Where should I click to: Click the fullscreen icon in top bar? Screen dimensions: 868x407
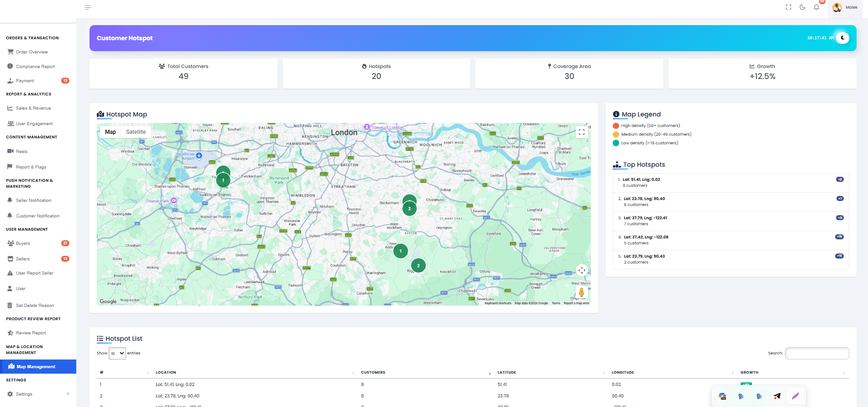pos(789,7)
